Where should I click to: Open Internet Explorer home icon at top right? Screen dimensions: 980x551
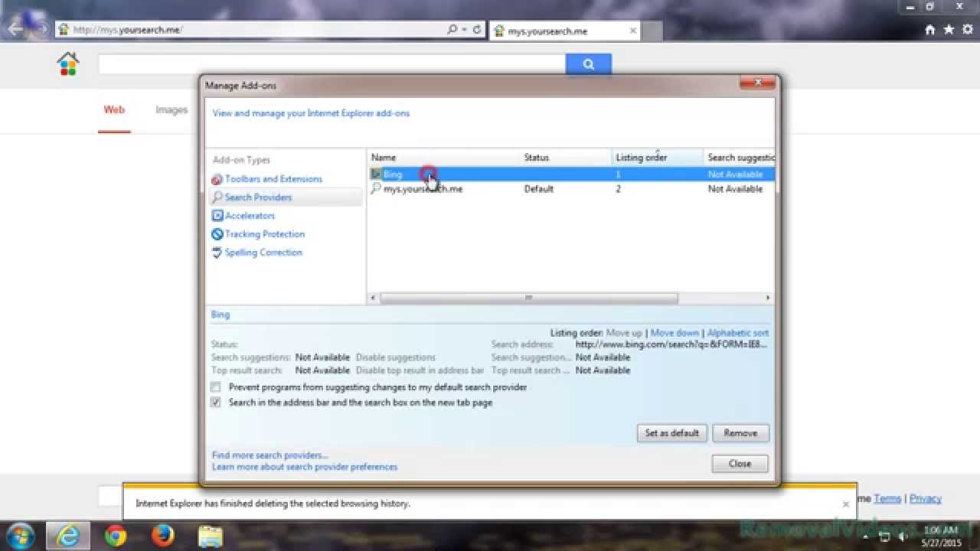click(x=930, y=30)
